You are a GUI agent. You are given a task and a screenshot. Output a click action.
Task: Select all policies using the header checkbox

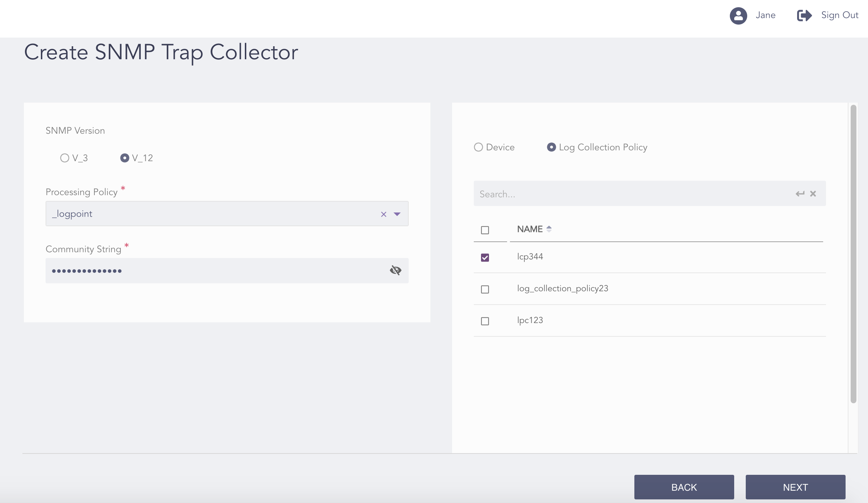click(x=485, y=230)
